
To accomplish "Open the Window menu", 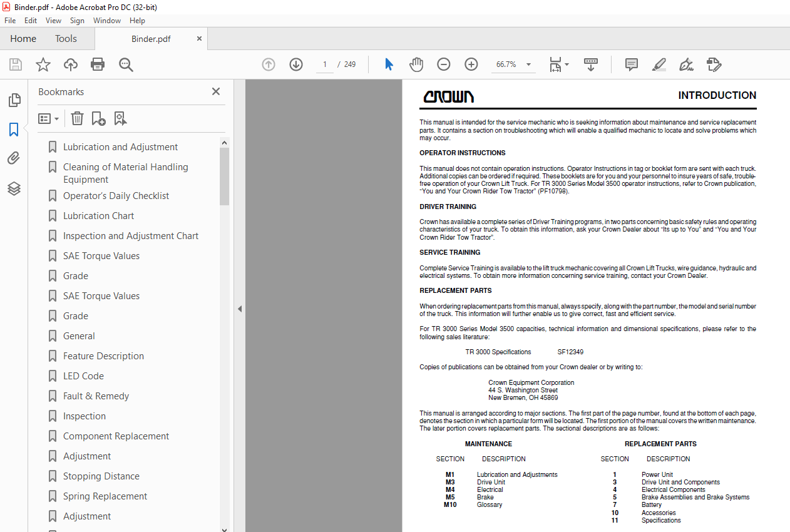I will pos(107,21).
